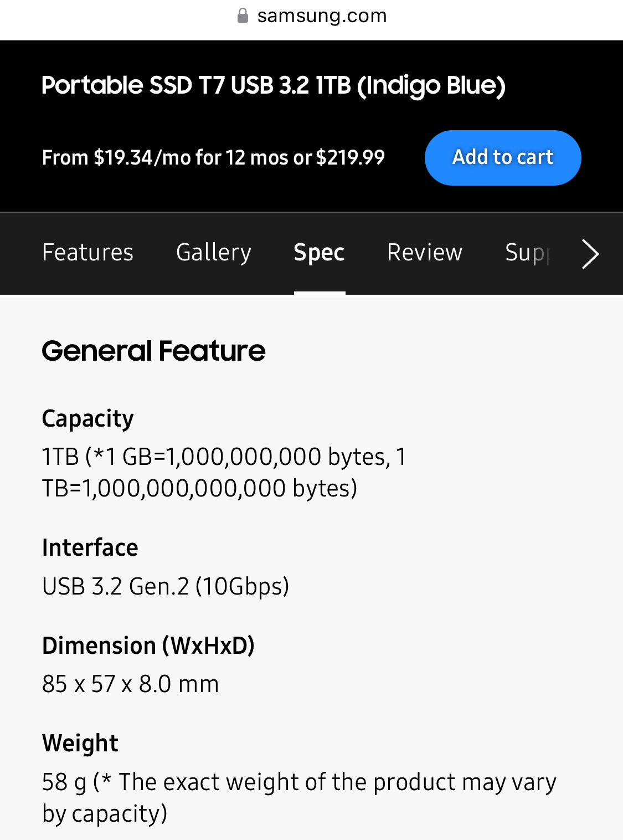Click the Portable SSD T7 product title

point(274,85)
